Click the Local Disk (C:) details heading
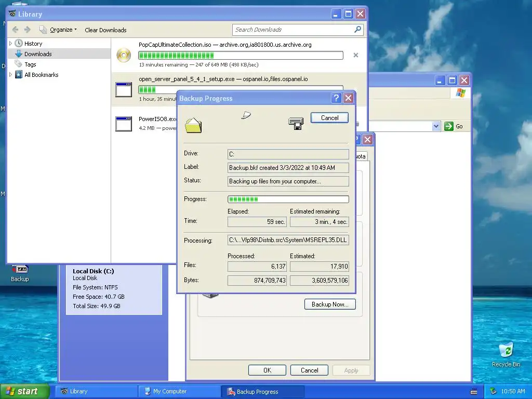Screen dimensions: 532x399 point(94,271)
